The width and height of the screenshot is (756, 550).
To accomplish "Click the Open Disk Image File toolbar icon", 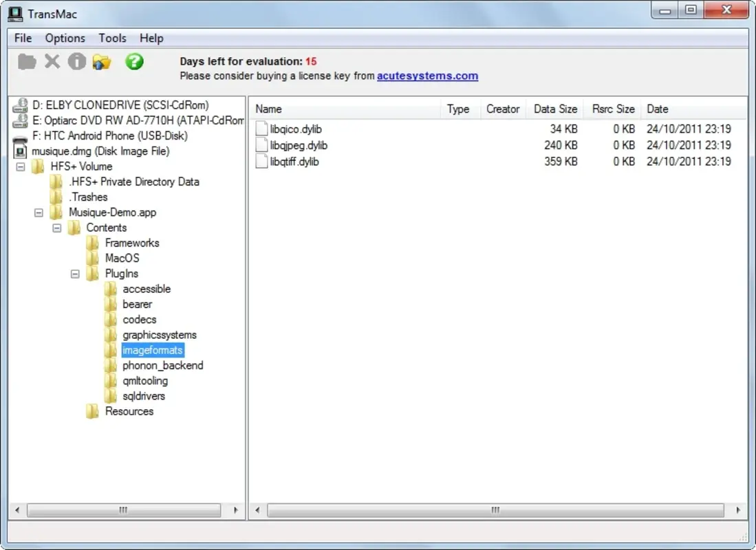I will (101, 61).
